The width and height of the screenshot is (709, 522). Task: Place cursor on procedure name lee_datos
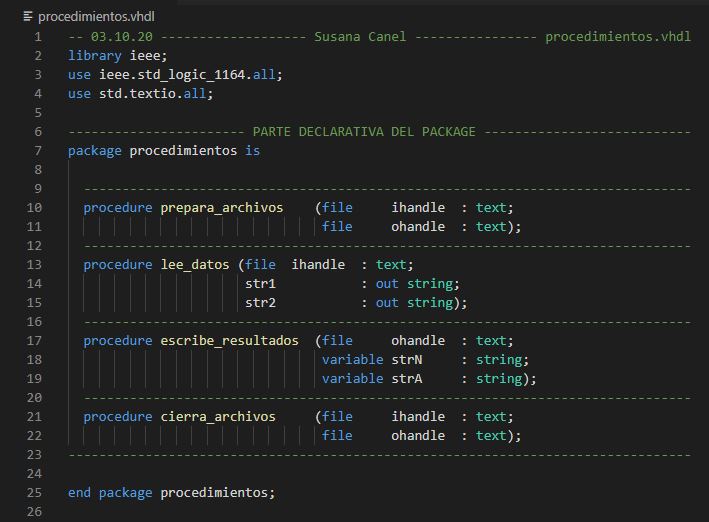pyautogui.click(x=194, y=265)
